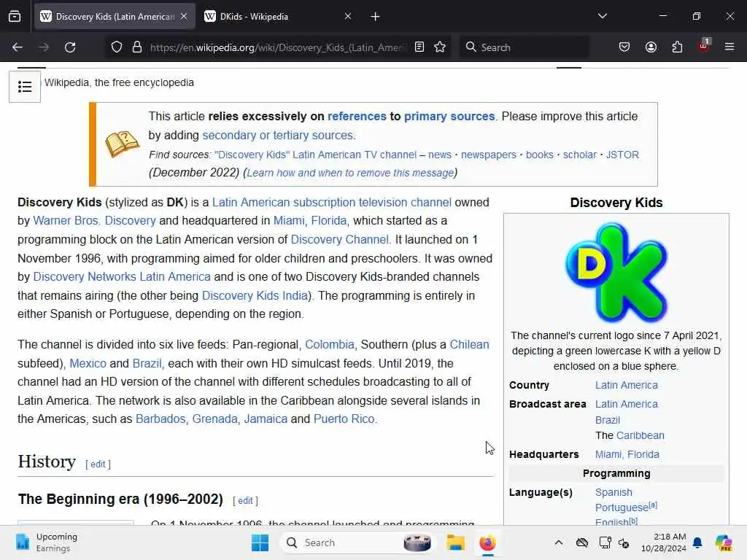Open the 'Chilean' link

click(x=469, y=345)
